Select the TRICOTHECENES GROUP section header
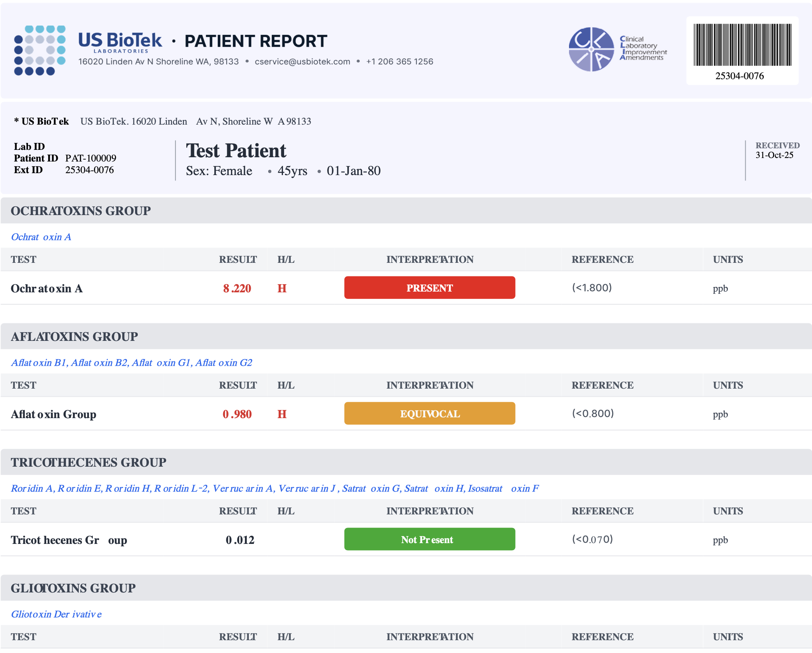This screenshot has width=812, height=653. pyautogui.click(x=88, y=462)
